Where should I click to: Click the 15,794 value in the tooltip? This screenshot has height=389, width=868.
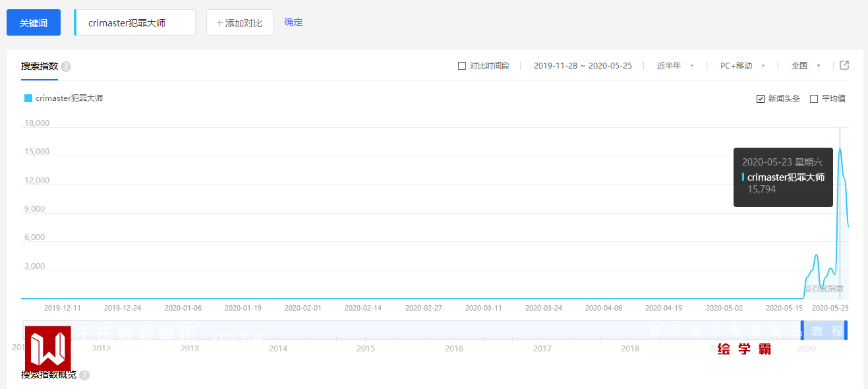pos(761,189)
